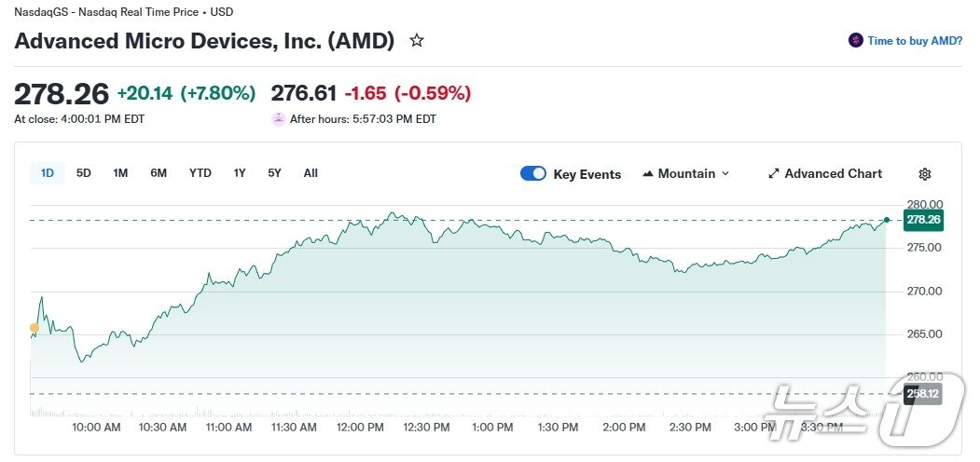Screen dimensions: 980x462
Task: Click the expand arrows Advanced Chart icon
Action: coord(773,174)
